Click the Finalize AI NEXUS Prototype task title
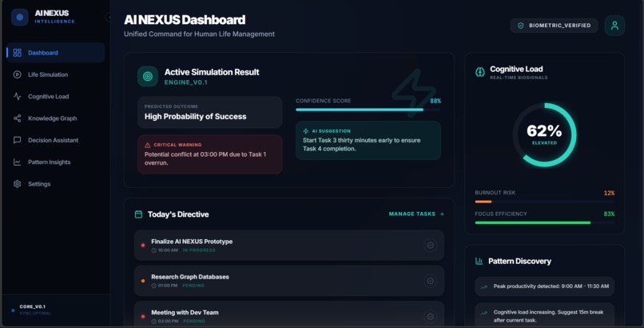Image resolution: width=644 pixels, height=328 pixels. click(192, 242)
